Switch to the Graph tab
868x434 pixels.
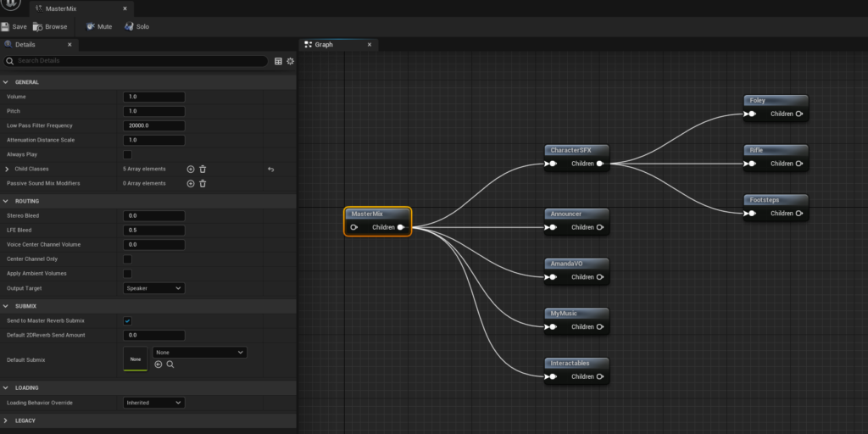tap(324, 44)
